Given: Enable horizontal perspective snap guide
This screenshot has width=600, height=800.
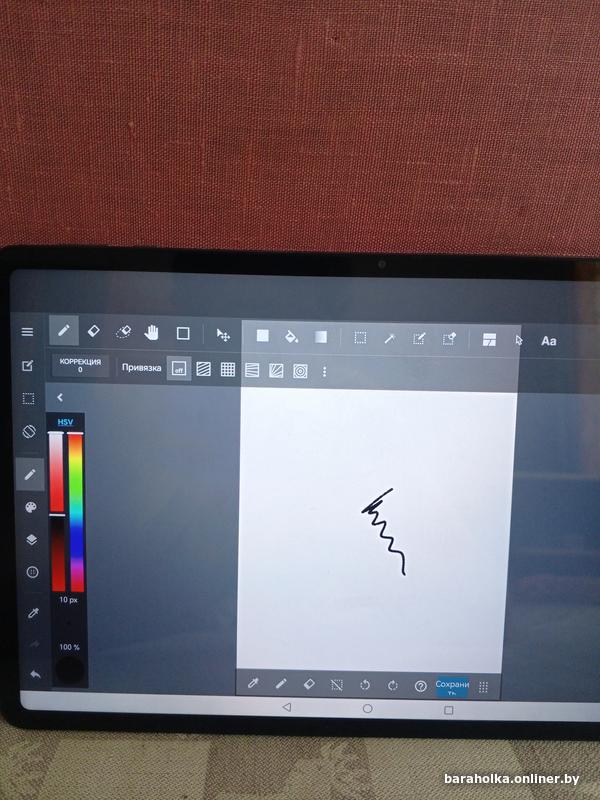Looking at the screenshot, I should coord(252,370).
